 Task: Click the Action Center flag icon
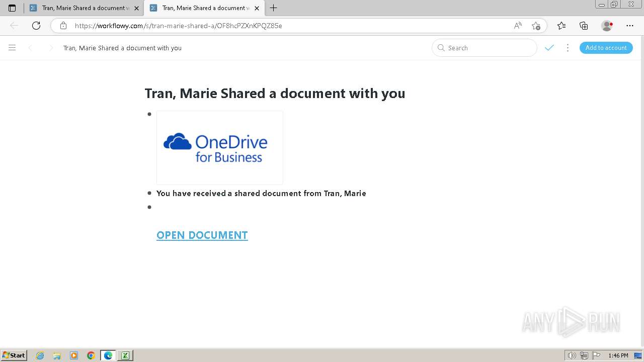[x=596, y=355]
